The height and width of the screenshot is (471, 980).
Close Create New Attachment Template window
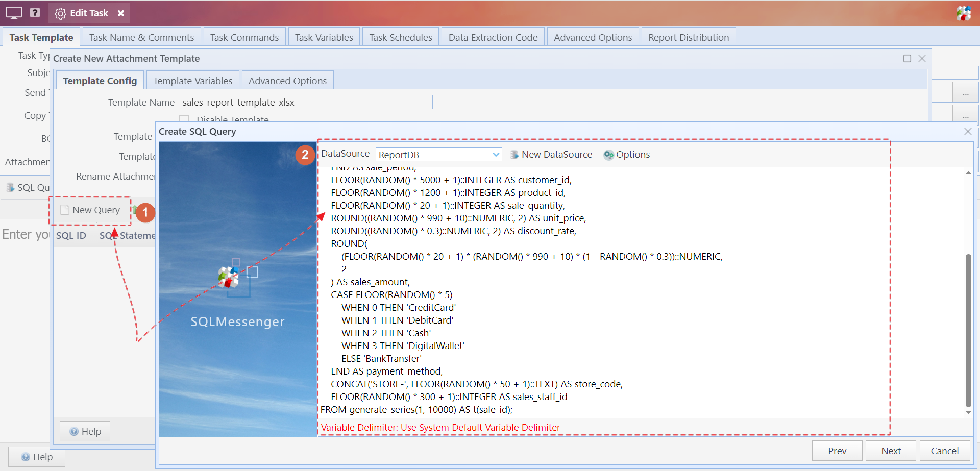pyautogui.click(x=922, y=58)
